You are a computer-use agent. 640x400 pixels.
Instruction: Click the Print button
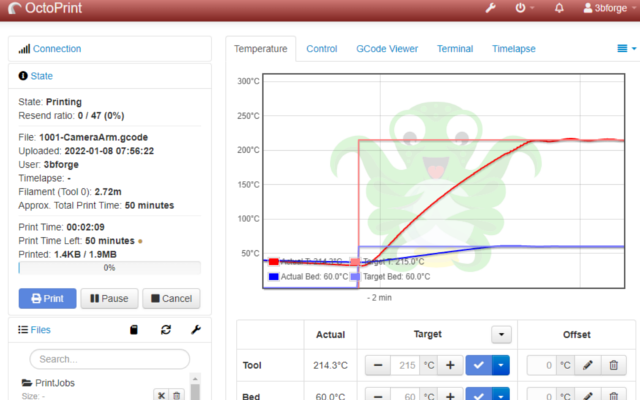click(47, 298)
